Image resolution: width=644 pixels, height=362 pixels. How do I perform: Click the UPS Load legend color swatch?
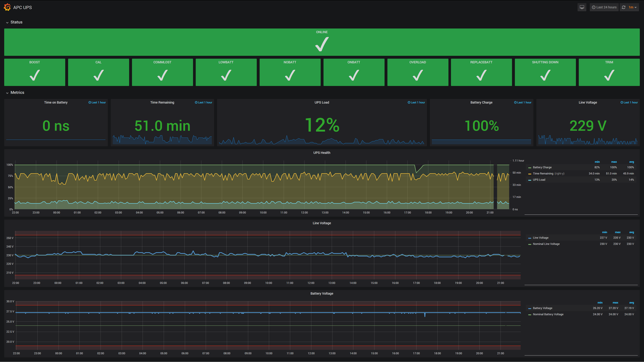coord(529,180)
